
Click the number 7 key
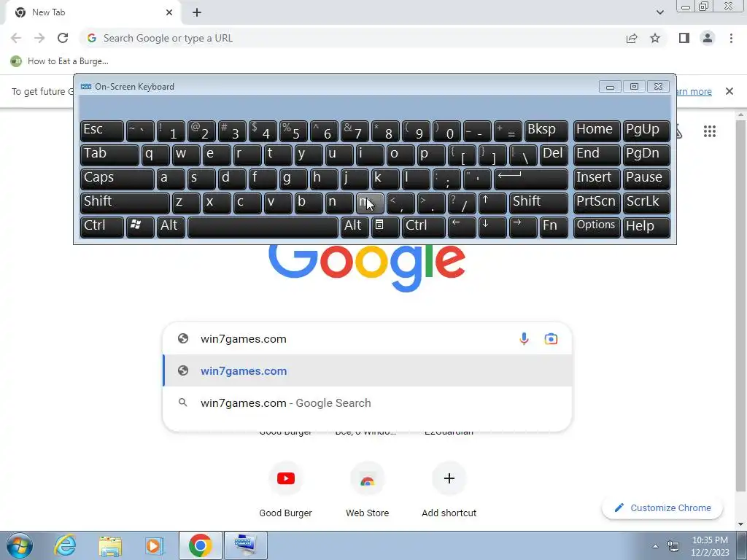coord(355,131)
